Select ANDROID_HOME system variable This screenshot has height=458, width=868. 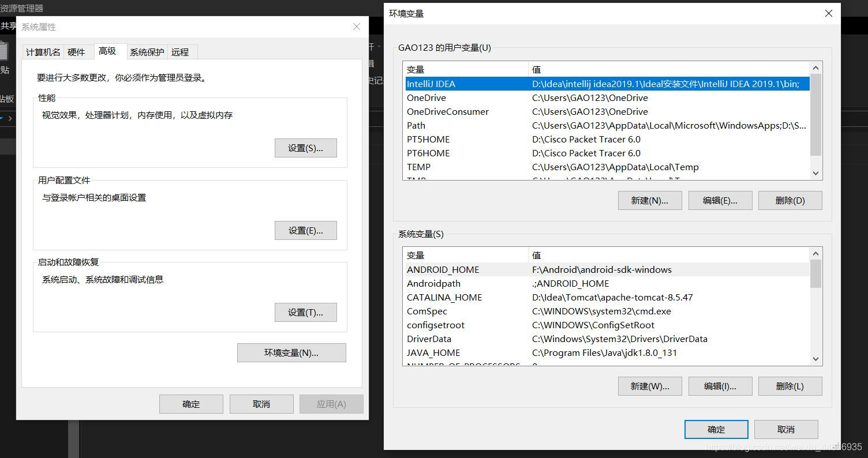[606, 269]
